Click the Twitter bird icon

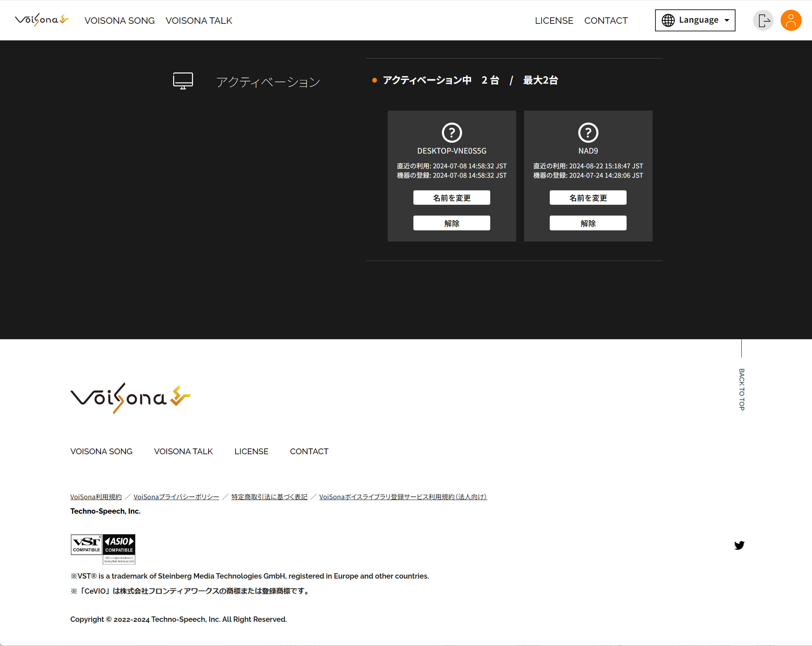(739, 545)
